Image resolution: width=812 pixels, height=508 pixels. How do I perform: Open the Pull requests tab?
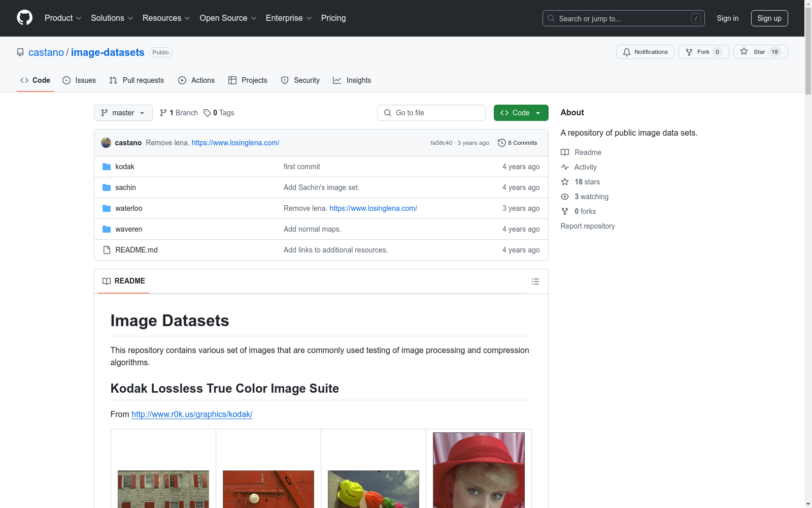tap(137, 80)
